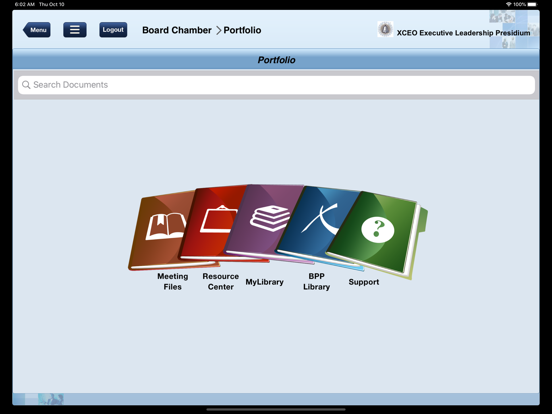
Task: Tap the battery indicator icon
Action: (532, 4)
